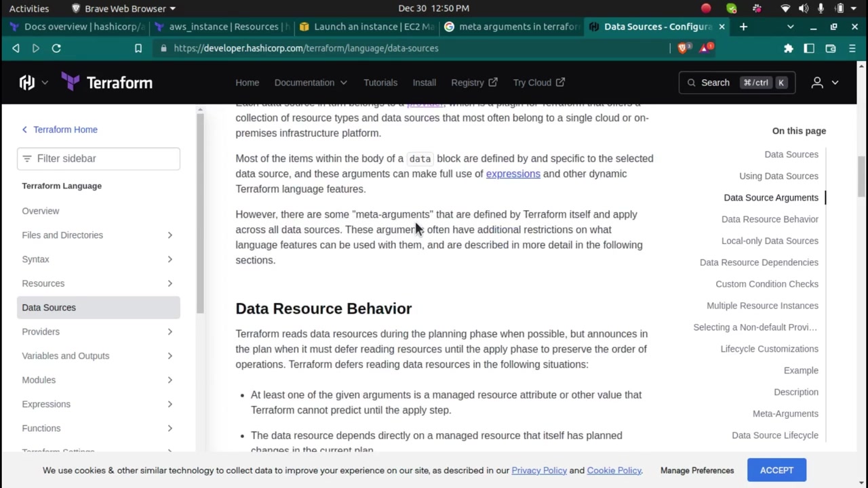This screenshot has width=868, height=488.
Task: Open Home in top navigation
Action: (x=247, y=83)
